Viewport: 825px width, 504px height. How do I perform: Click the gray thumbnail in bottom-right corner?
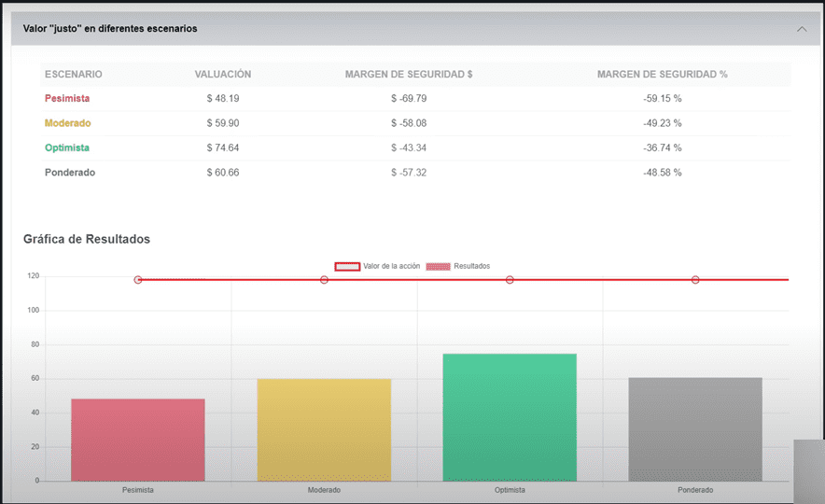808,471
